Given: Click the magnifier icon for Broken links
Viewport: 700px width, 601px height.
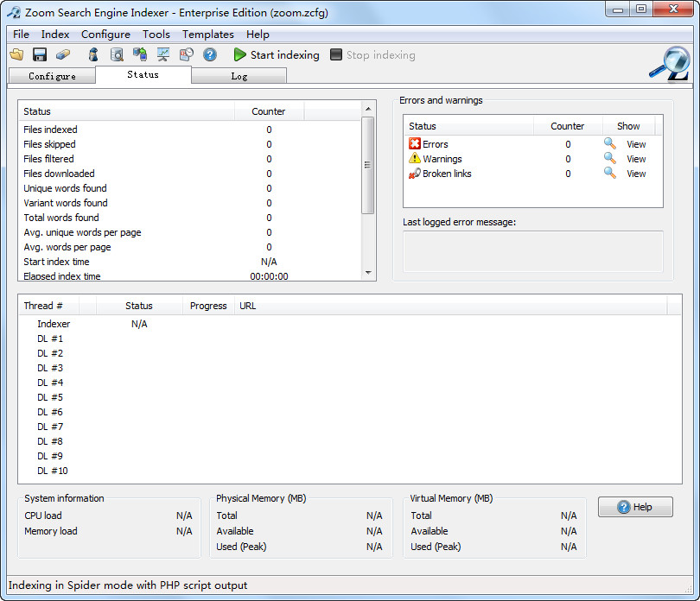Looking at the screenshot, I should [608, 174].
